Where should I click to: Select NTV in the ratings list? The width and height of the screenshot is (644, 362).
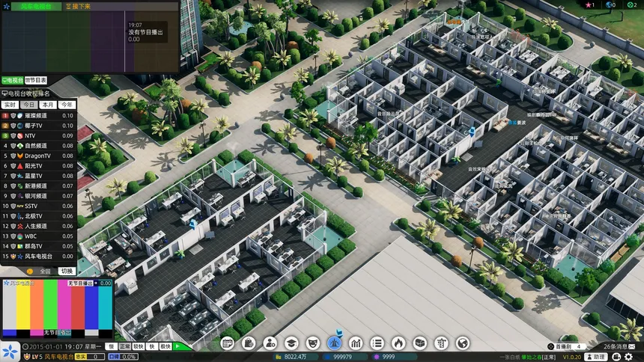tap(38, 136)
